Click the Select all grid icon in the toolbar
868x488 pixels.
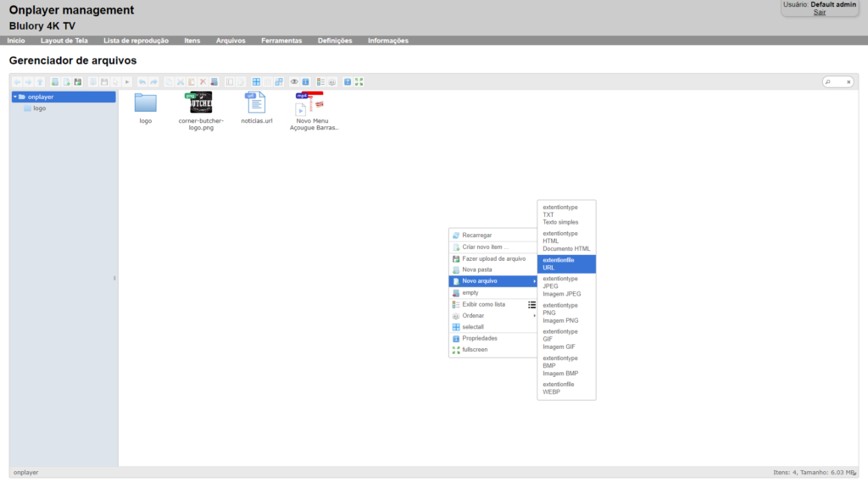coord(256,82)
